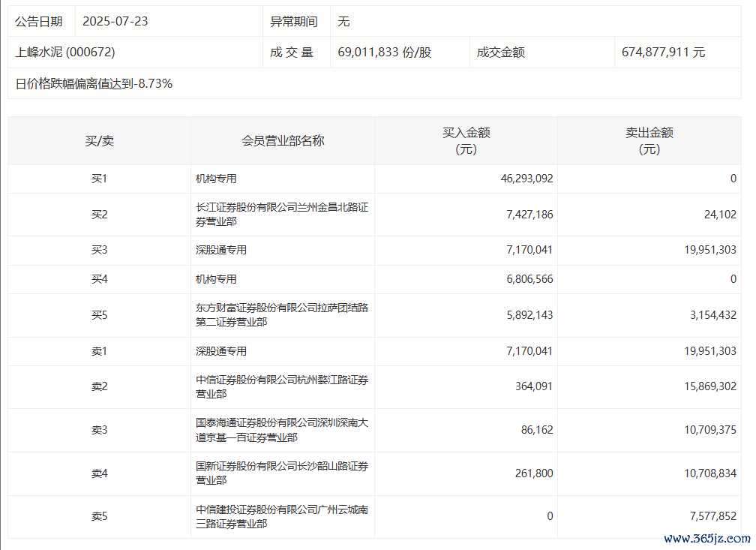Open 东方财富证券 拉萨团结路第二证券营业部 entry

click(282, 315)
